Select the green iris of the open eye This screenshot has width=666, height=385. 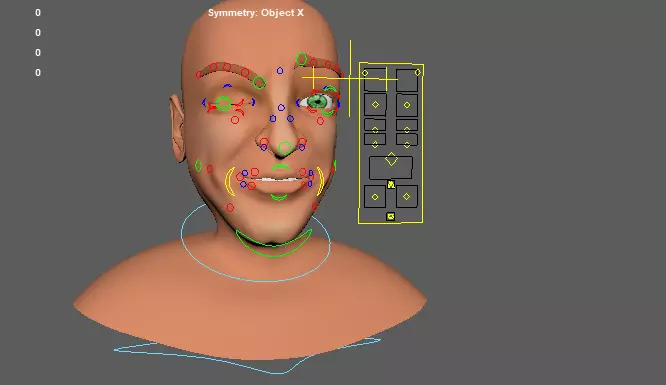[x=317, y=102]
